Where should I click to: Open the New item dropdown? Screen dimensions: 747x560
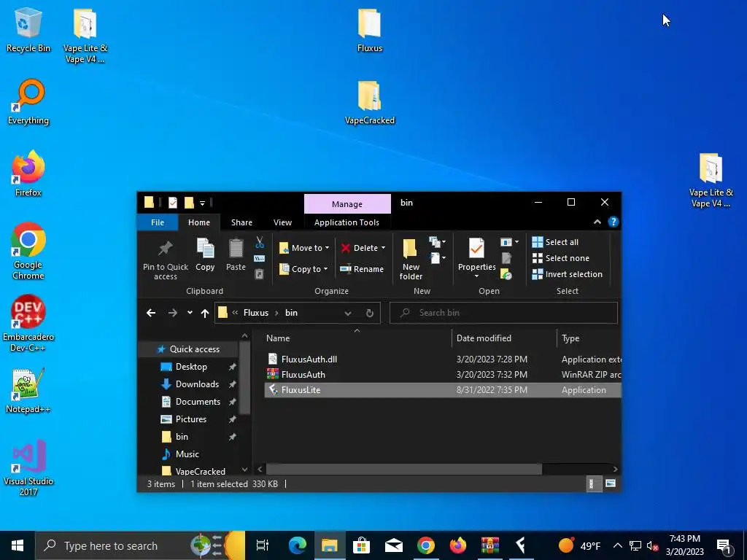point(437,242)
